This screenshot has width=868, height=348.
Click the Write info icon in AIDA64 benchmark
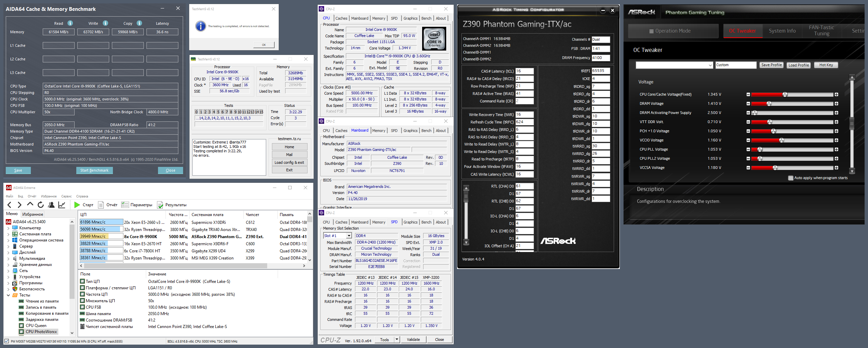coord(105,23)
